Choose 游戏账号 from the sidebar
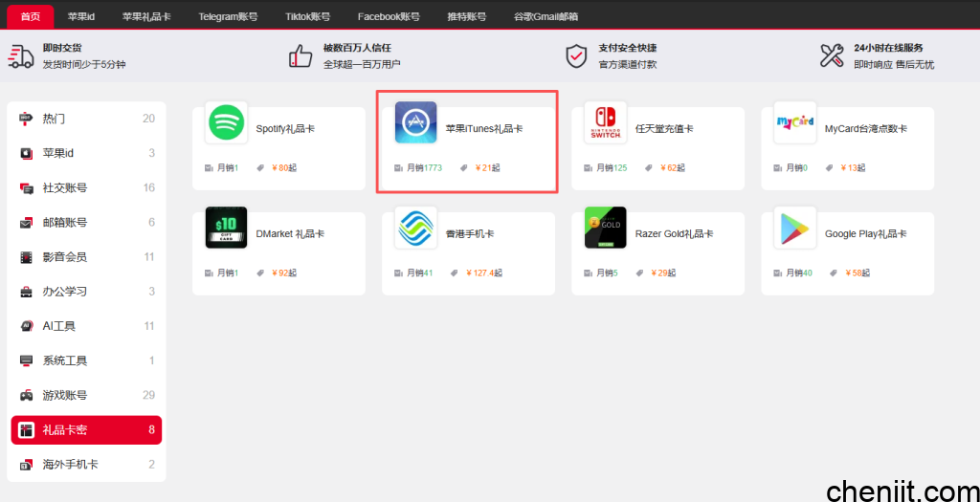The height and width of the screenshot is (502, 980). click(x=64, y=395)
